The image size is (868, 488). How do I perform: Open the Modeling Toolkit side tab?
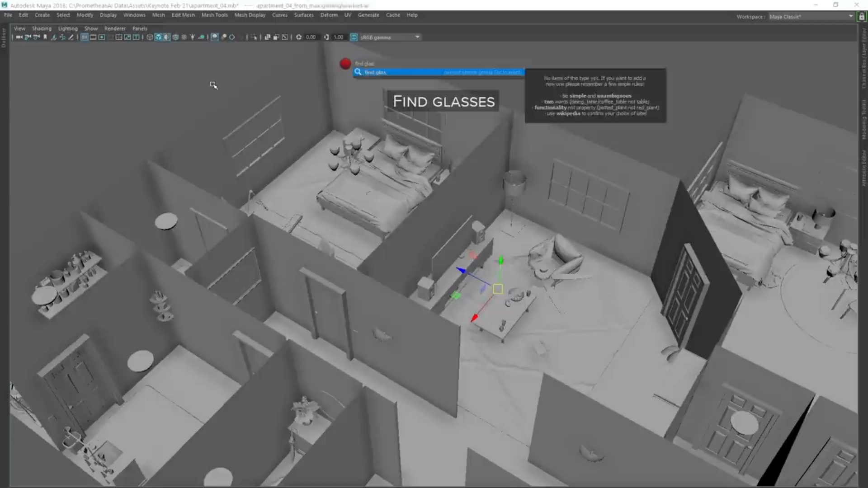click(863, 119)
